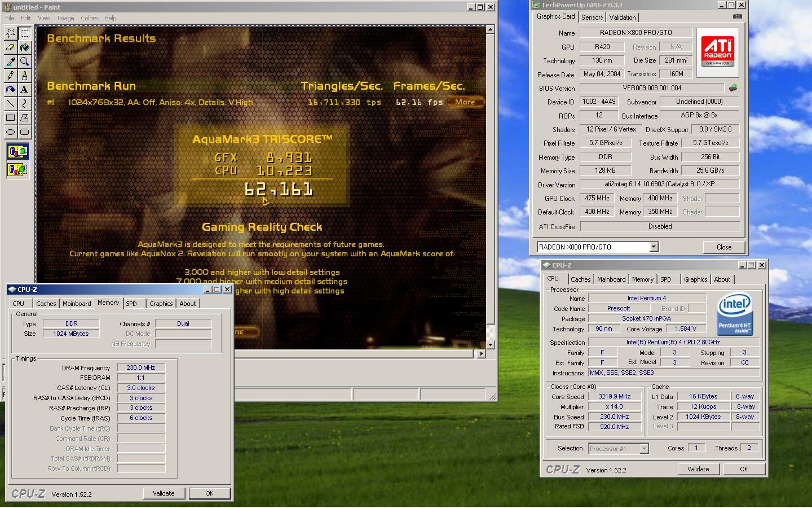The image size is (812, 508).
Task: Open the Memory tab in right CPU-Z window
Action: pos(642,279)
